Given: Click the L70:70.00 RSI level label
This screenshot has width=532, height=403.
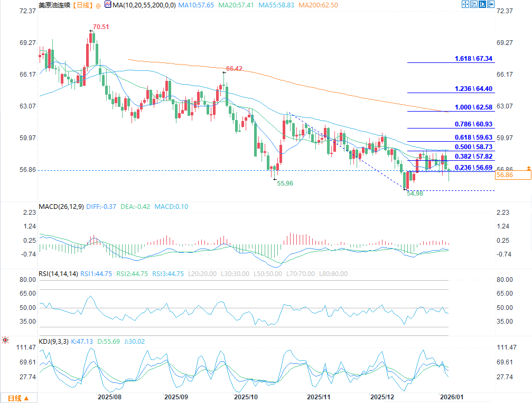Looking at the screenshot, I should (x=301, y=273).
